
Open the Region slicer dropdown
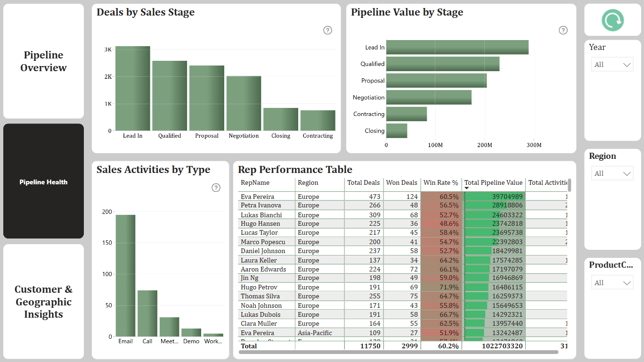612,173
